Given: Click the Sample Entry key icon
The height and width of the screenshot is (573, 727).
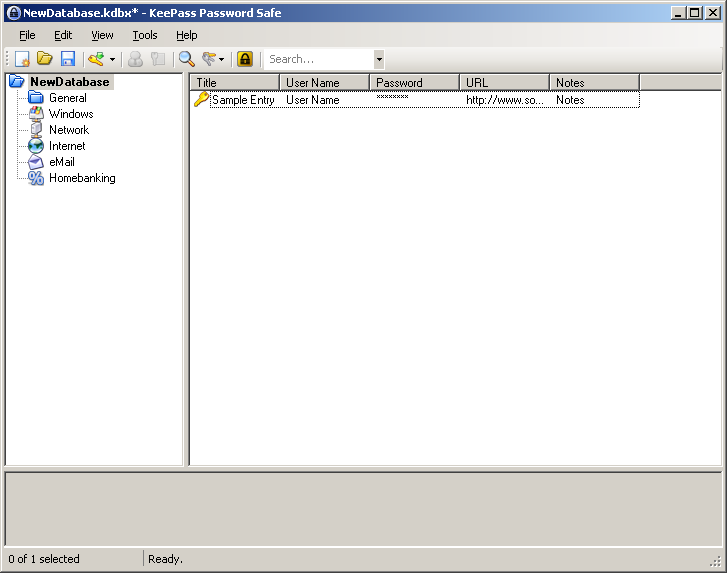Looking at the screenshot, I should tap(201, 99).
